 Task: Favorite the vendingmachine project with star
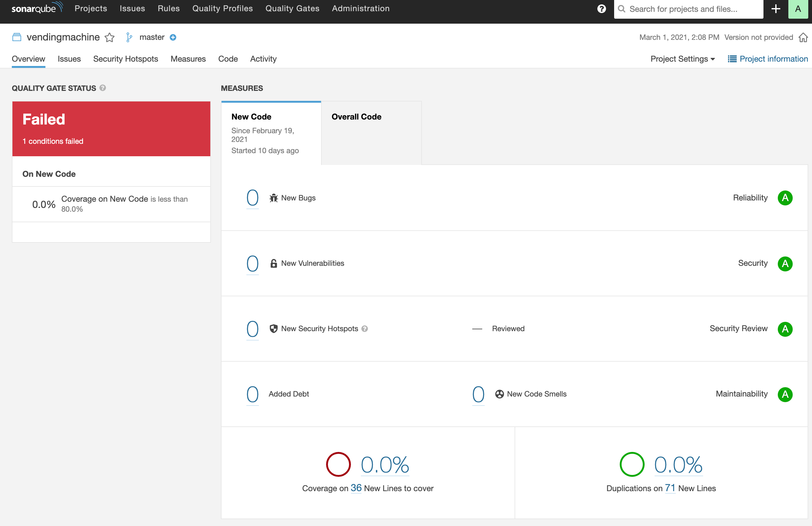tap(110, 38)
